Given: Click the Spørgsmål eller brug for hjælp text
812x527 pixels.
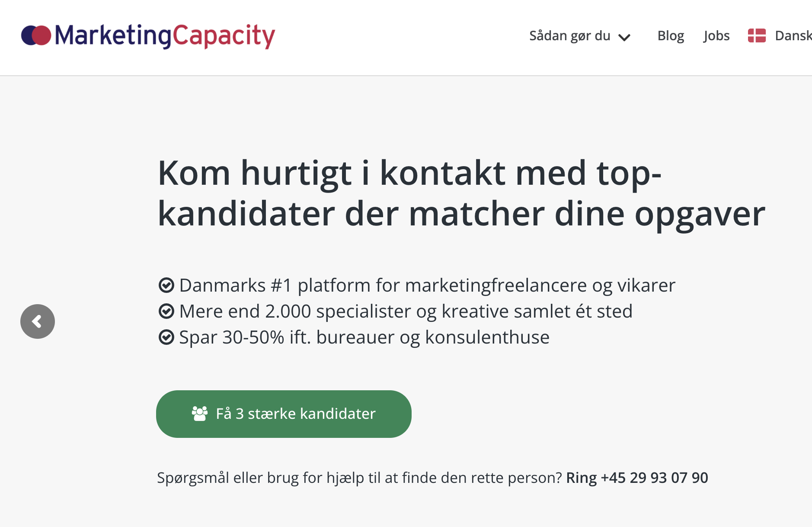Looking at the screenshot, I should tap(359, 478).
